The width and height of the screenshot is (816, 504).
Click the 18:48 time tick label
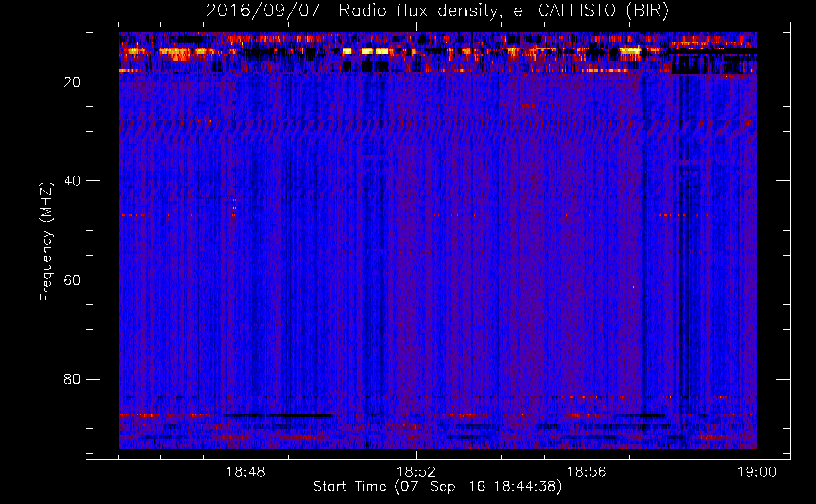(246, 472)
